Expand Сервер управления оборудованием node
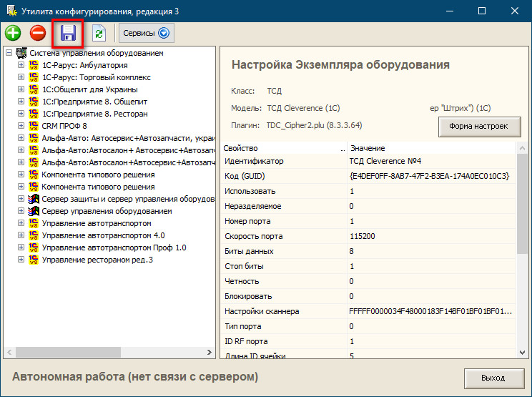The height and width of the screenshot is (397, 532). click(21, 211)
